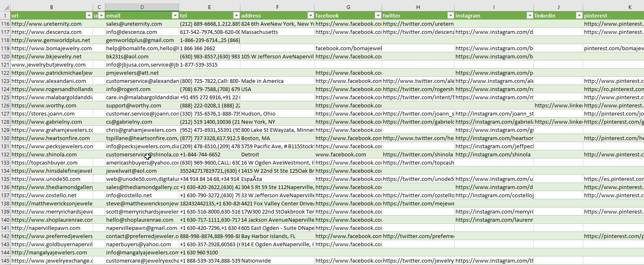Click cell https://topcashbuyer.com
This screenshot has width=644, height=265.
[52, 163]
